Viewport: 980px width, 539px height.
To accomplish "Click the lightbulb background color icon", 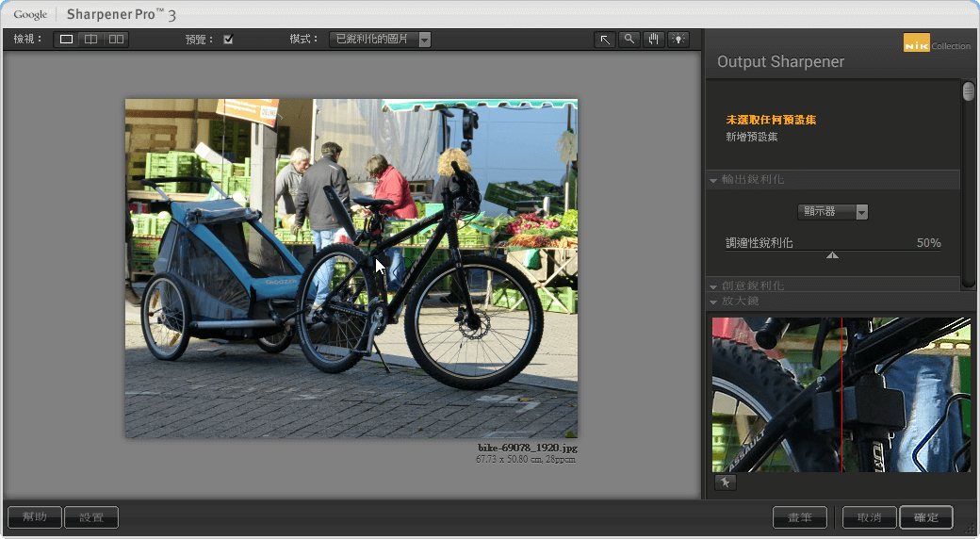I will 678,40.
